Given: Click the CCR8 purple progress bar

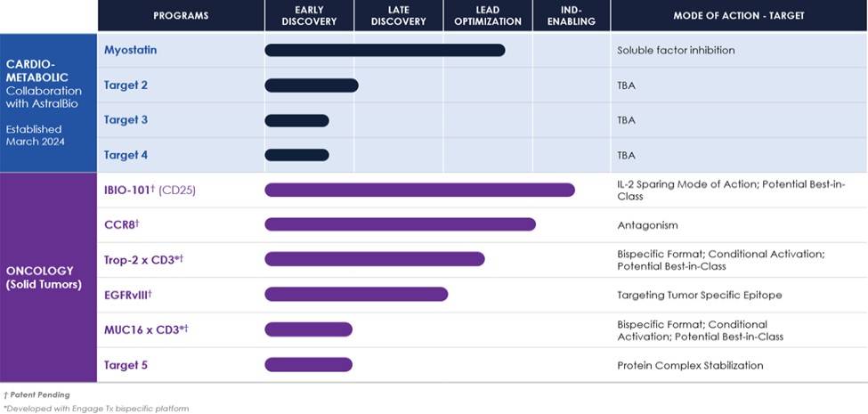Looking at the screenshot, I should point(400,224).
